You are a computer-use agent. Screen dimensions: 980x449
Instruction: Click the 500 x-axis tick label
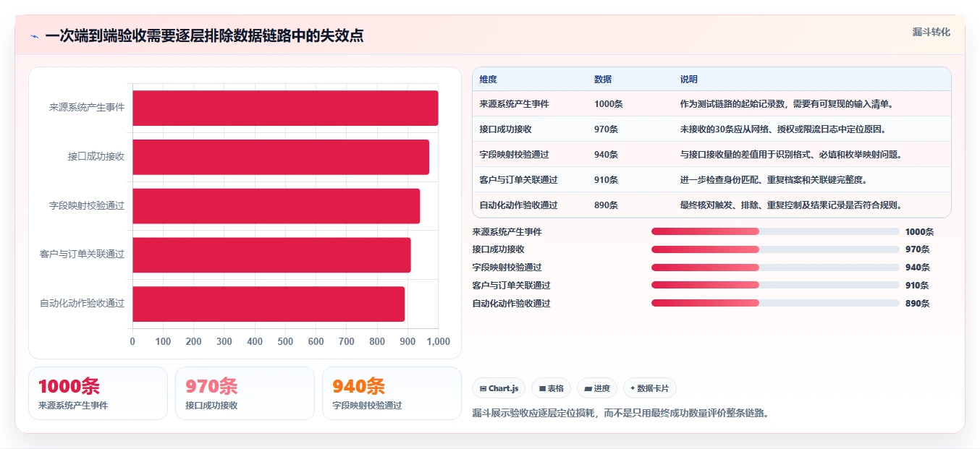coord(285,342)
